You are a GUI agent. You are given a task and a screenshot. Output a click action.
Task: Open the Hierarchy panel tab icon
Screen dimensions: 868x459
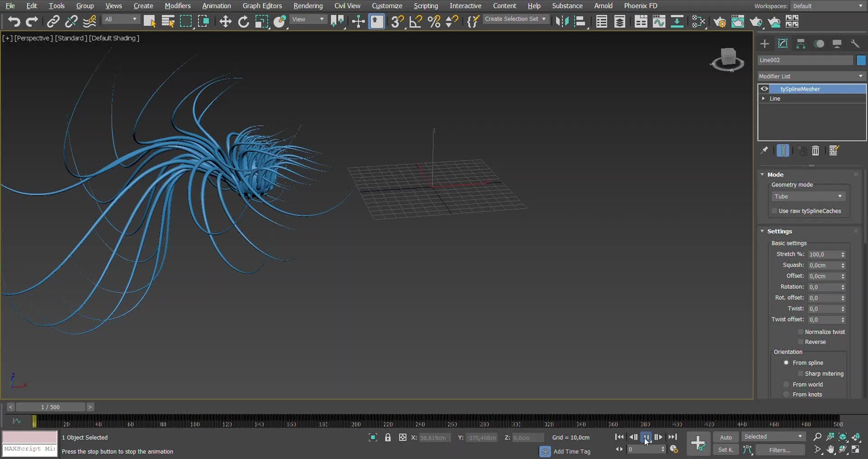(x=801, y=44)
